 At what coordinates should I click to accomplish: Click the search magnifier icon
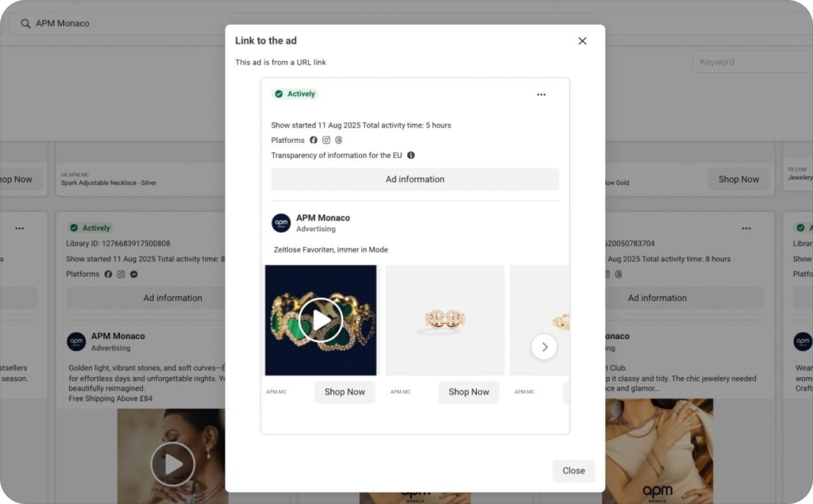pyautogui.click(x=25, y=24)
